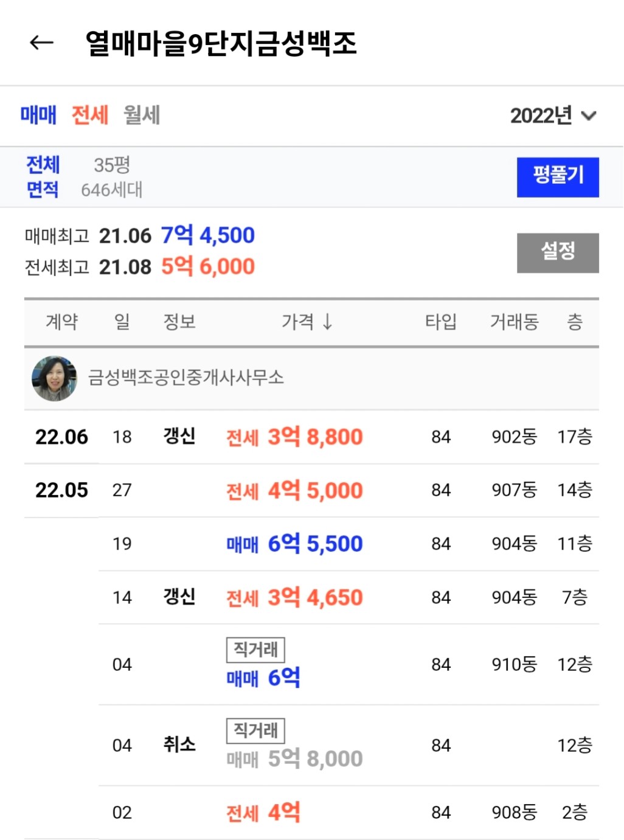Toggle the 전세 filter
The width and height of the screenshot is (624, 840).
pyautogui.click(x=89, y=114)
